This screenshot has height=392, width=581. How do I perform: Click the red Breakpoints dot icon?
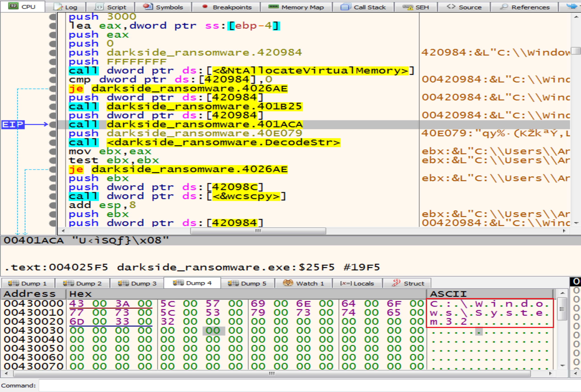pos(205,6)
